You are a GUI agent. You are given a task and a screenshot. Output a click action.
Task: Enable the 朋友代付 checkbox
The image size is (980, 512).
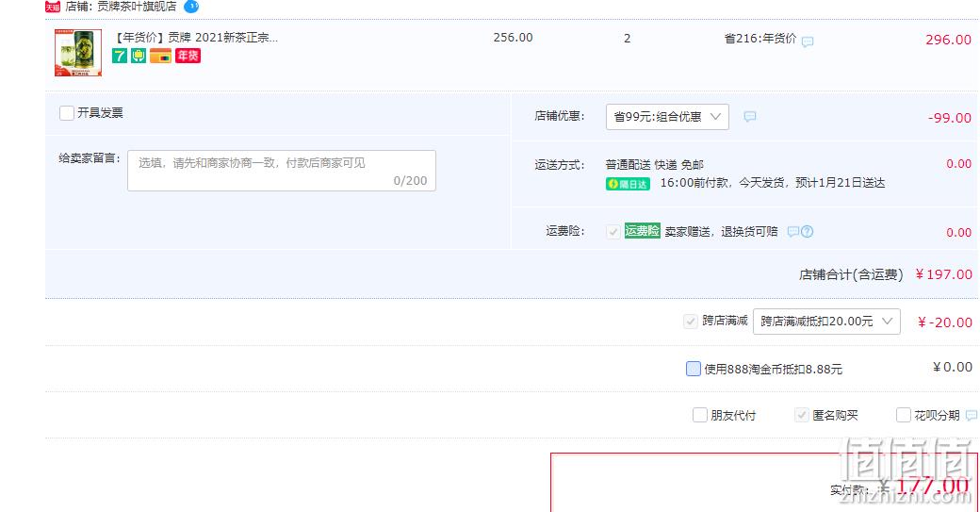[x=700, y=415]
